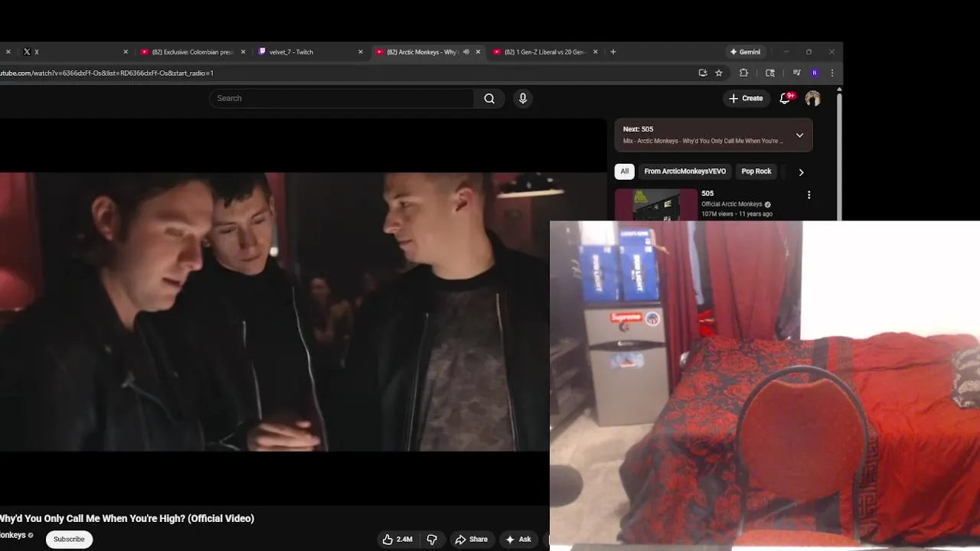
Task: Open the 1 Gen-Z Liberal vs 20 tab
Action: pyautogui.click(x=544, y=52)
